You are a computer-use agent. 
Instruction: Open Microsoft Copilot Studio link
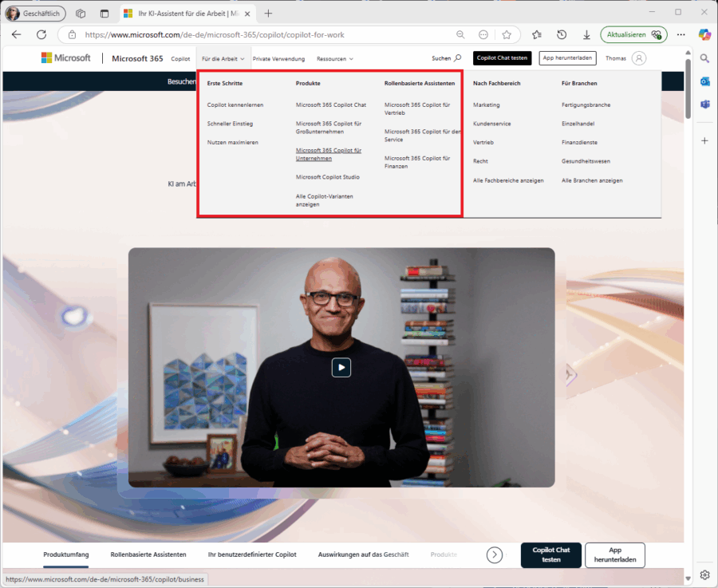pos(327,177)
